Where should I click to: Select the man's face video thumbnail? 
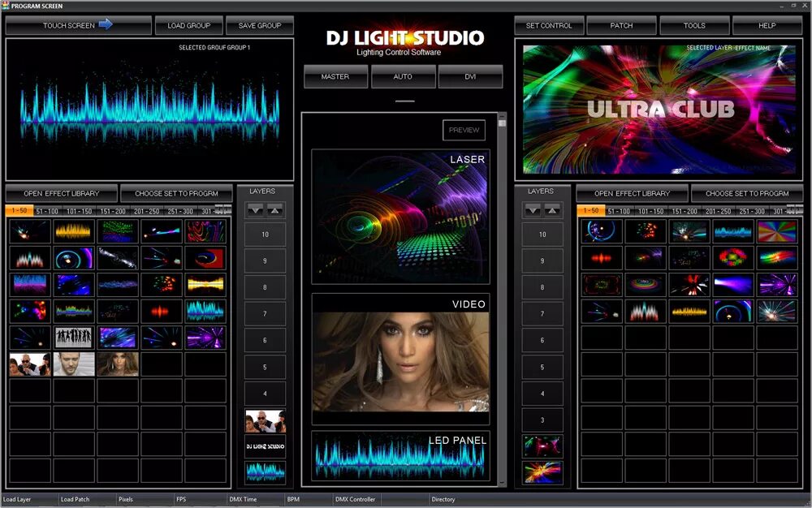click(74, 364)
